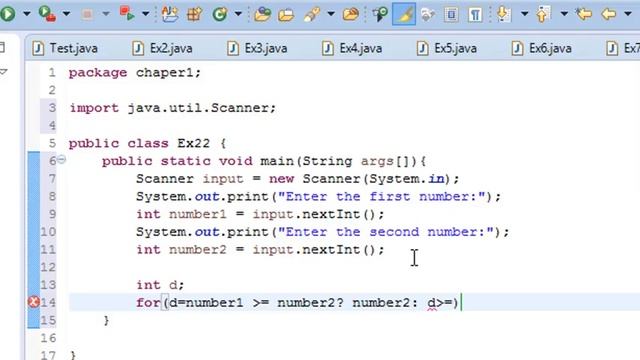Toggle the Java editor breadcrumb
The image size is (640, 360).
tap(380, 15)
